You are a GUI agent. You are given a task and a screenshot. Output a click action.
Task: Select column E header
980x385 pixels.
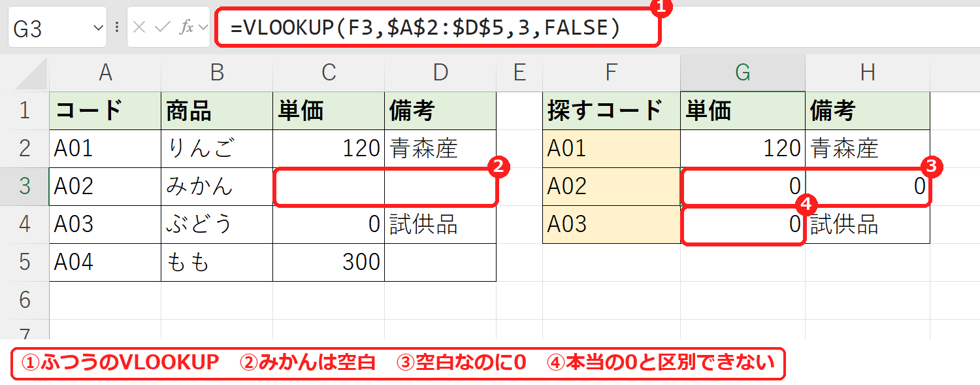click(x=519, y=73)
